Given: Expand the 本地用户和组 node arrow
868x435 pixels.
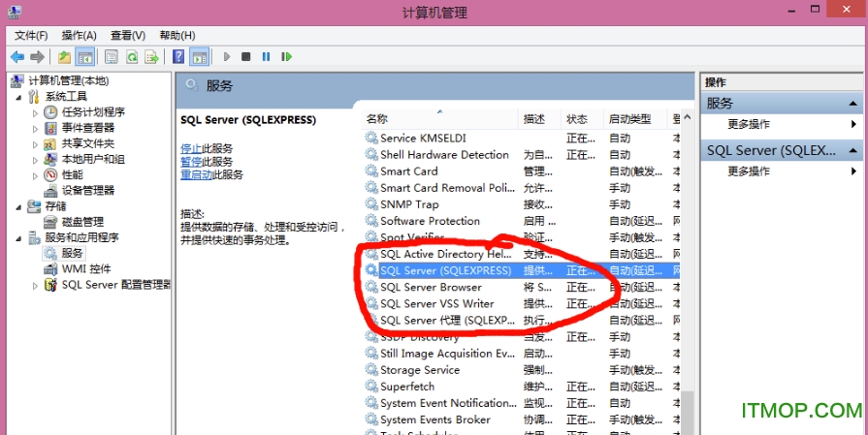Looking at the screenshot, I should (36, 160).
